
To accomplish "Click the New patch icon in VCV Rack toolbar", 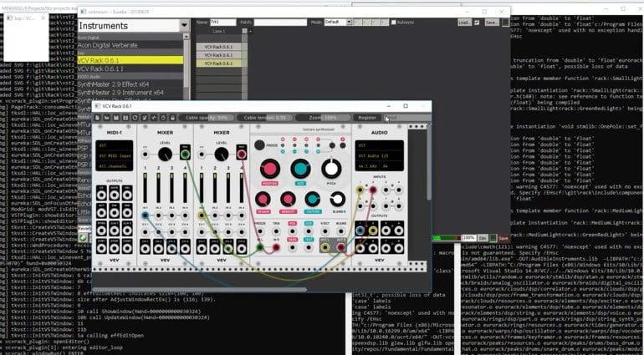I will (x=97, y=118).
